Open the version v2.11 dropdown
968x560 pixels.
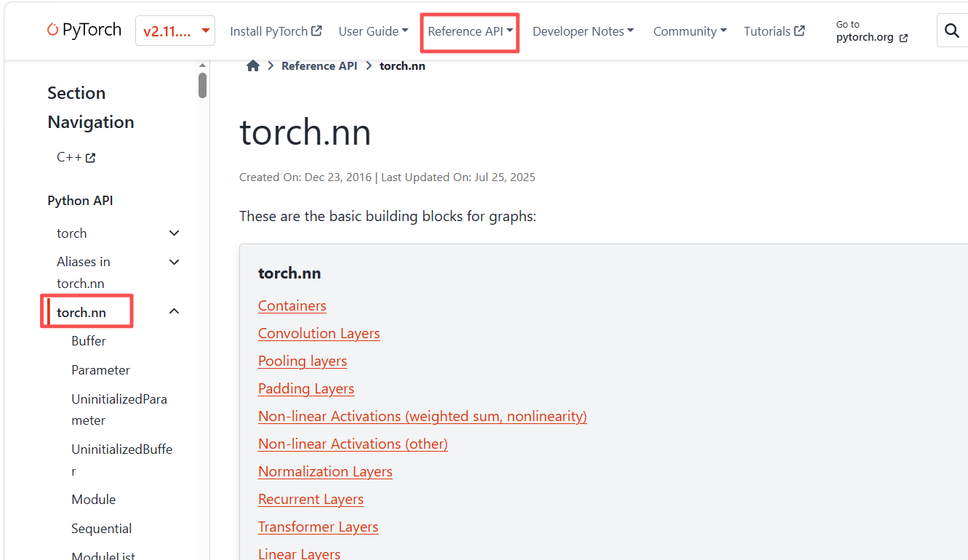pos(175,31)
